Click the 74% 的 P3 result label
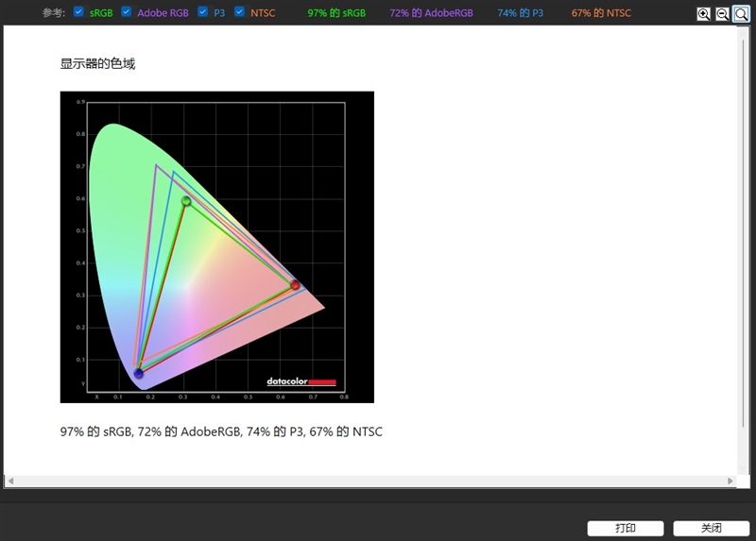Image resolution: width=756 pixels, height=541 pixels. pos(521,13)
